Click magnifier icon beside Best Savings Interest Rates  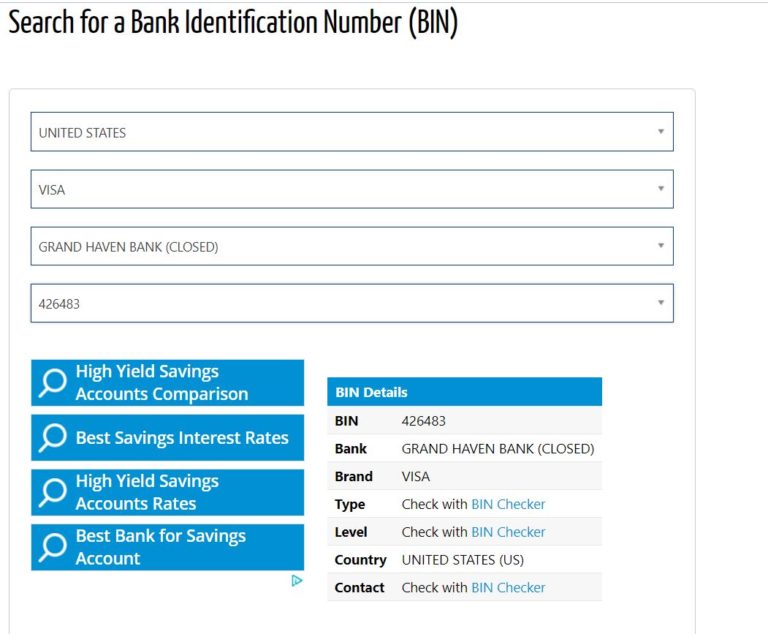(52, 438)
